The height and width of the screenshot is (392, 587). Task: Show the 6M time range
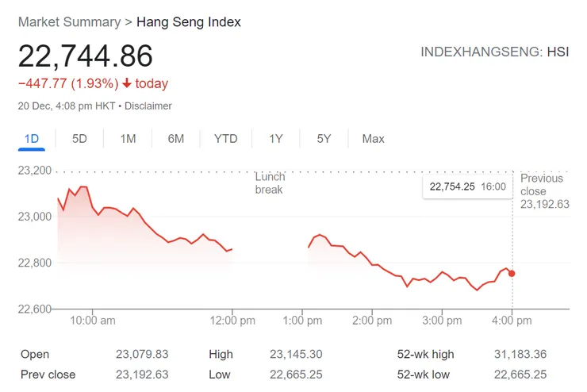coord(176,139)
